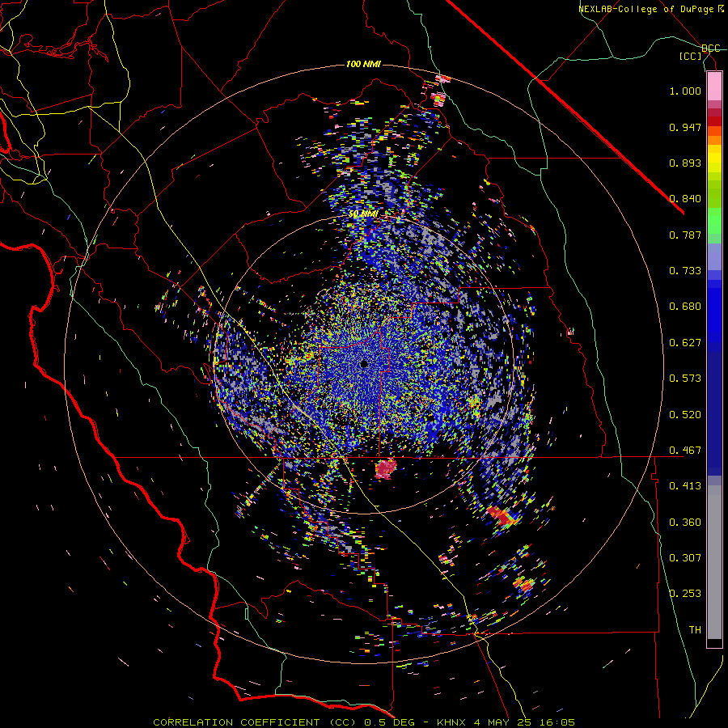Click the 0.893 color scale label
Viewport: 728px width, 728px height.
(685, 163)
